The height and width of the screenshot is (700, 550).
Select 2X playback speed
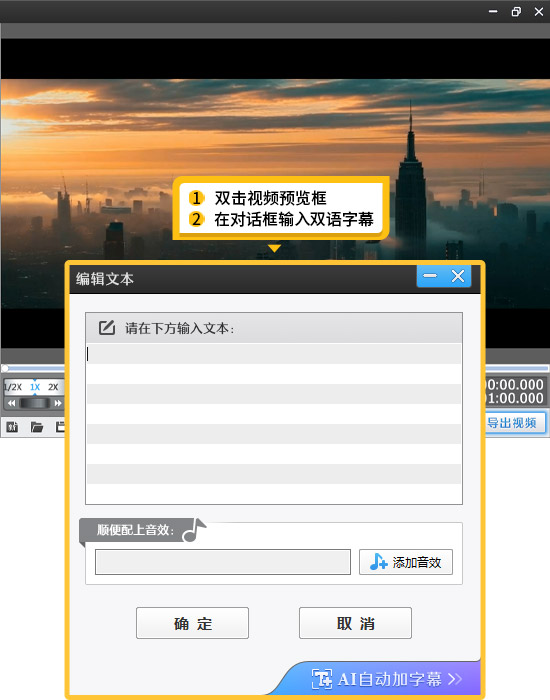pyautogui.click(x=53, y=387)
